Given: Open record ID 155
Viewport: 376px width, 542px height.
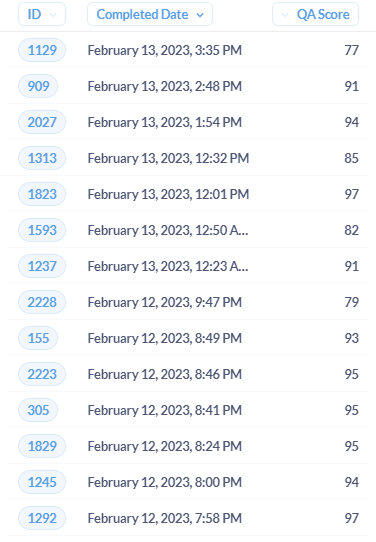Looking at the screenshot, I should [38, 338].
